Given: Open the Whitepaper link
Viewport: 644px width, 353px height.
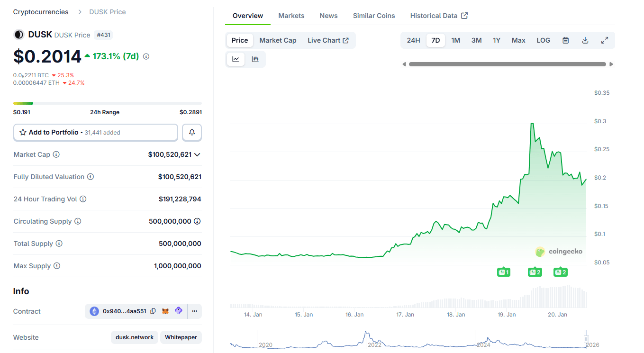Looking at the screenshot, I should point(181,337).
